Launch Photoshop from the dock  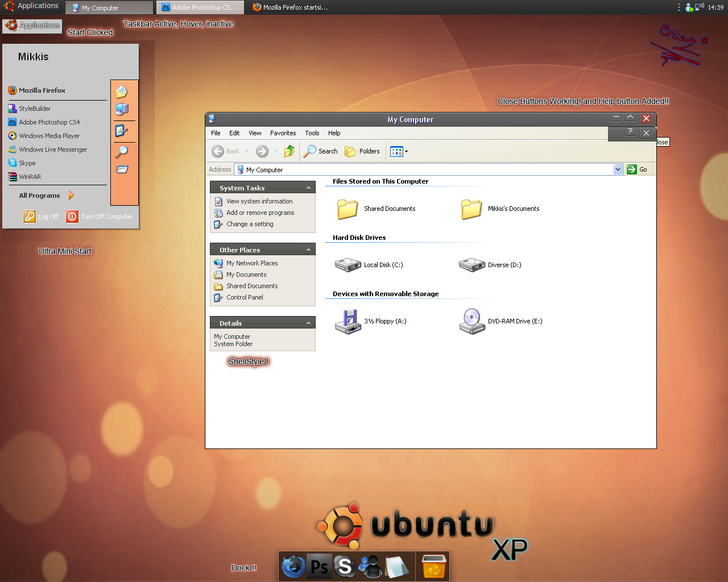pyautogui.click(x=319, y=566)
